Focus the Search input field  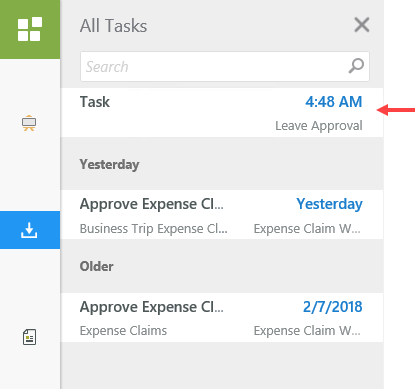click(x=225, y=66)
